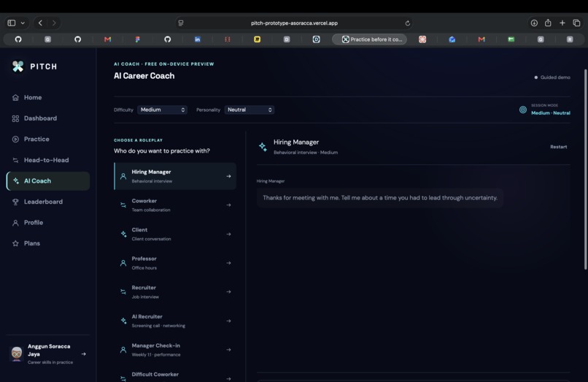This screenshot has height=382, width=588.
Task: Switch to the Practice before it co... tab
Action: pyautogui.click(x=369, y=39)
